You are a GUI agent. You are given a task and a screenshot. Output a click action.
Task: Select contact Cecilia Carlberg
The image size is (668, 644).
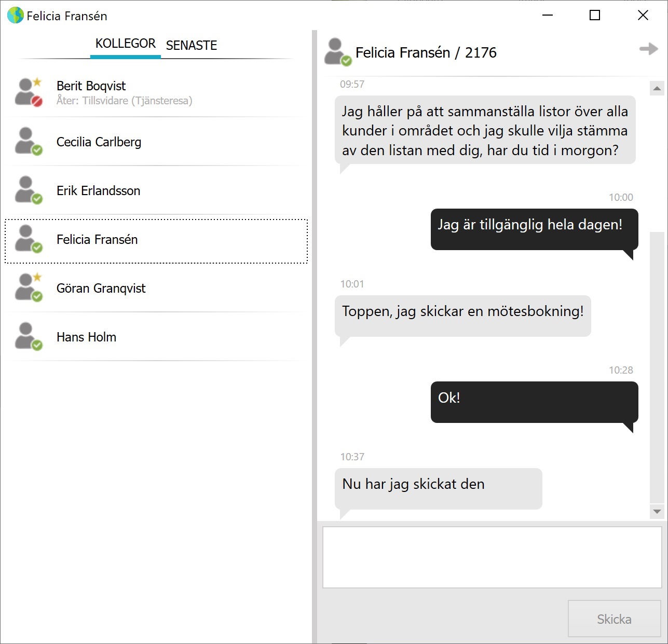pyautogui.click(x=156, y=142)
